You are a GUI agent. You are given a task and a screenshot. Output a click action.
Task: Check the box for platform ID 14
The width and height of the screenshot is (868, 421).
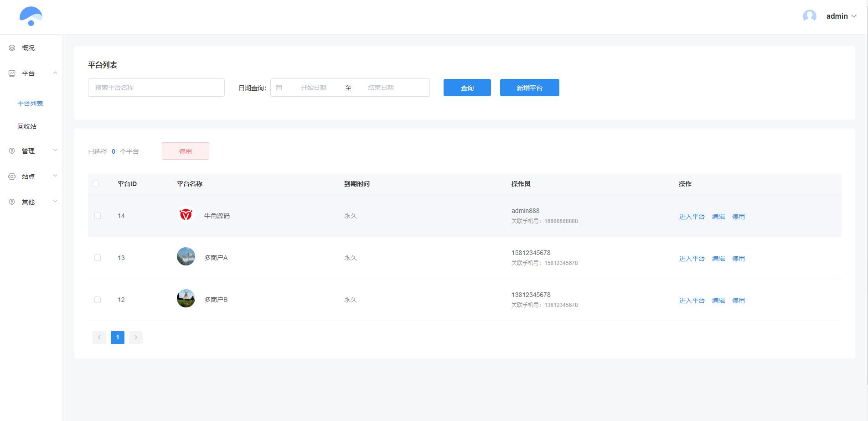click(98, 216)
